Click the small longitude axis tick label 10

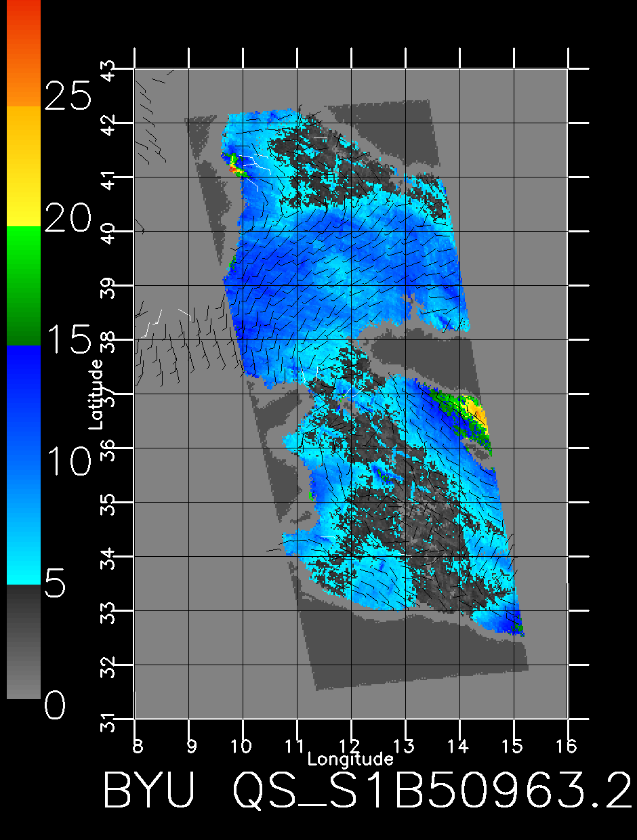(x=242, y=746)
